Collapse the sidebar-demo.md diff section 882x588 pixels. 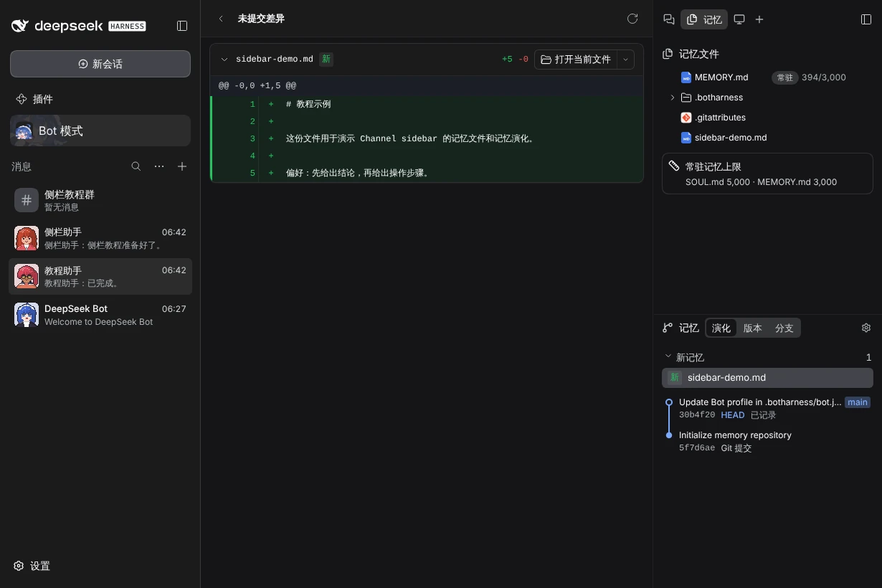pos(224,60)
